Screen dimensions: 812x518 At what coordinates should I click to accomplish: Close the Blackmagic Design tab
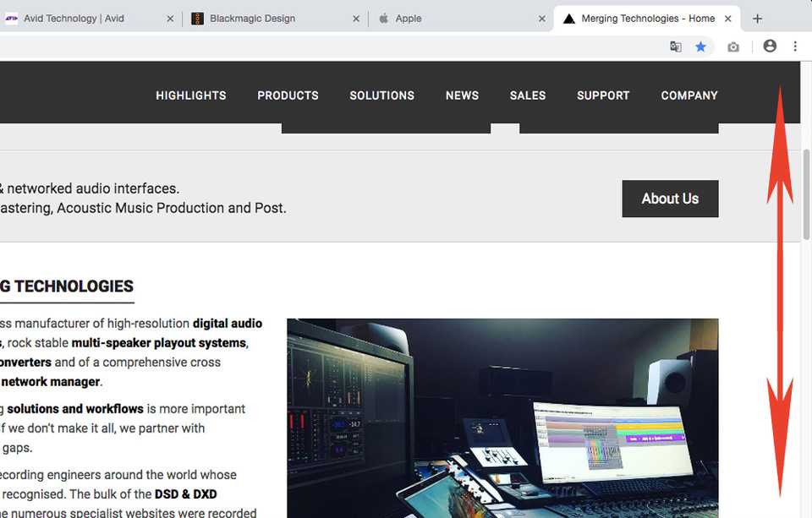coord(355,19)
